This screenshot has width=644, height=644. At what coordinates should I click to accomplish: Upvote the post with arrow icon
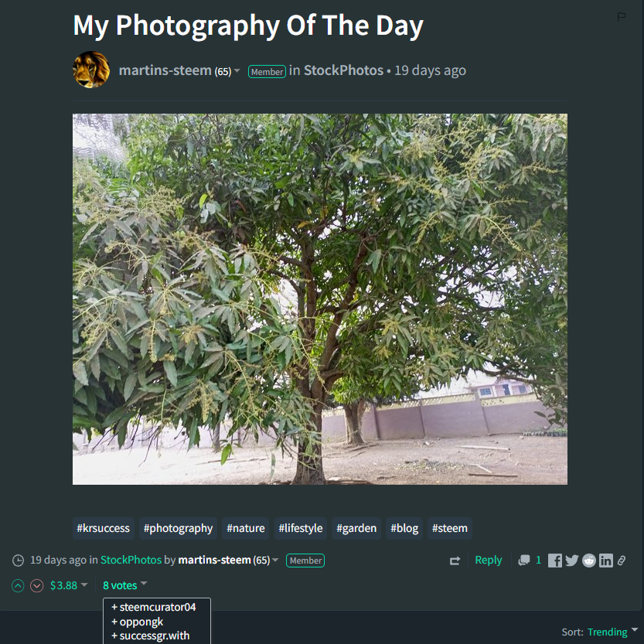click(18, 586)
